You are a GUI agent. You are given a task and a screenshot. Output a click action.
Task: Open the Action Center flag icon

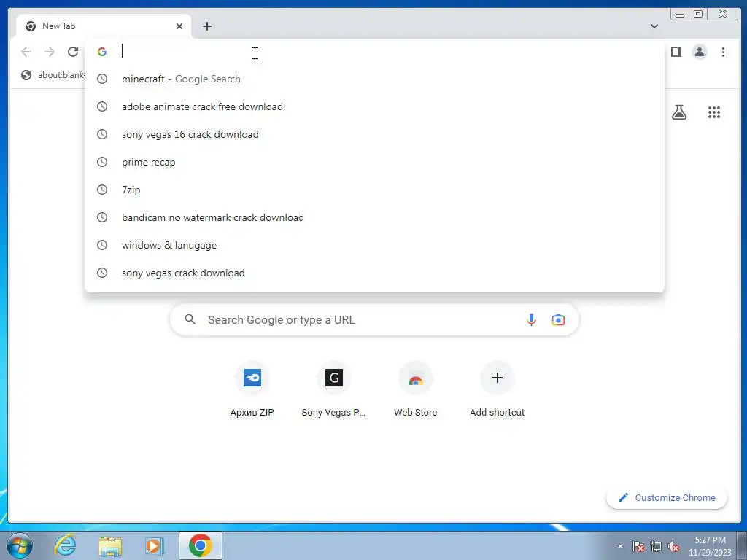[x=638, y=546]
